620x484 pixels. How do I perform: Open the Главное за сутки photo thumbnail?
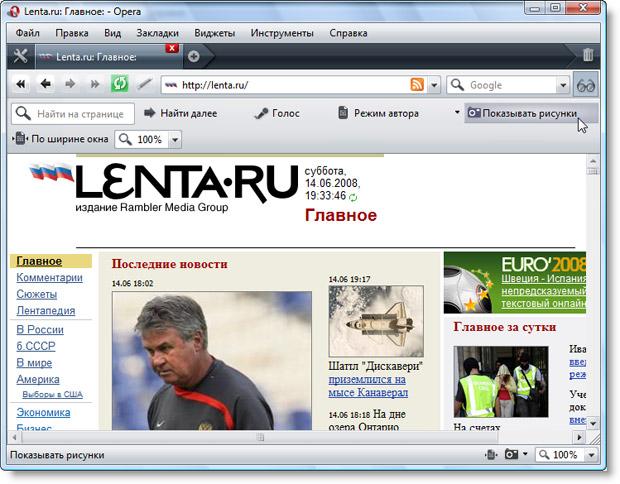[x=501, y=382]
